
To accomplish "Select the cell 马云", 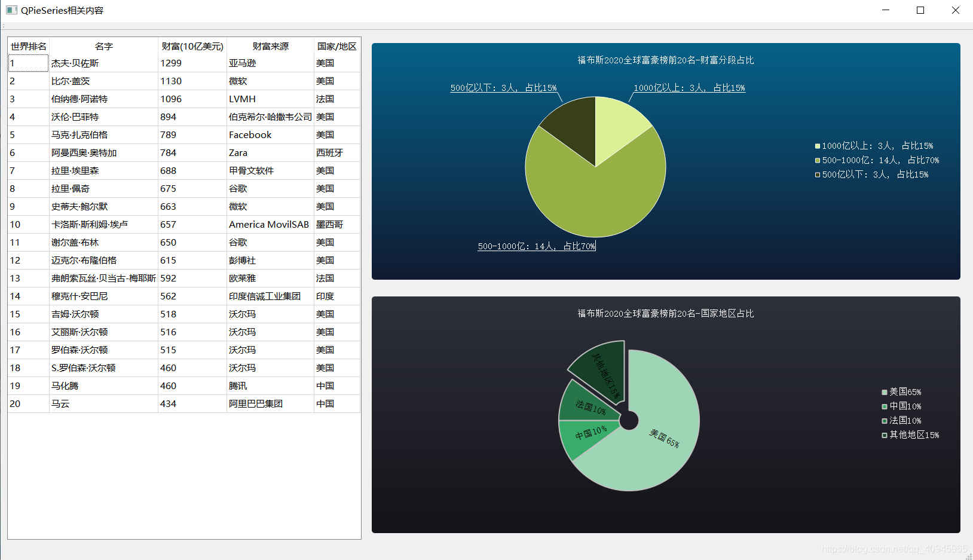I will [x=103, y=404].
